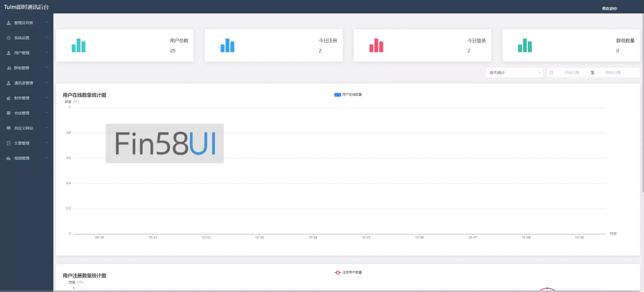
Task: Click the 财务管理 wallet icon
Action: 9,98
